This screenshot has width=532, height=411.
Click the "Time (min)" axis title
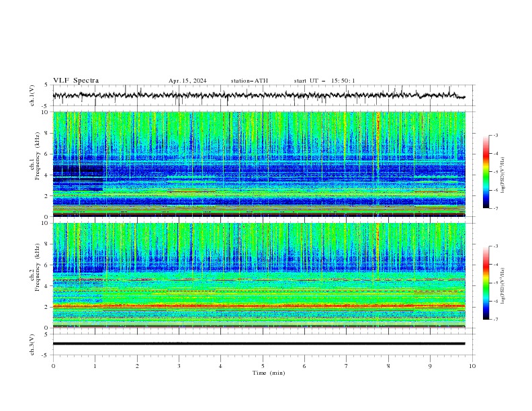click(269, 373)
